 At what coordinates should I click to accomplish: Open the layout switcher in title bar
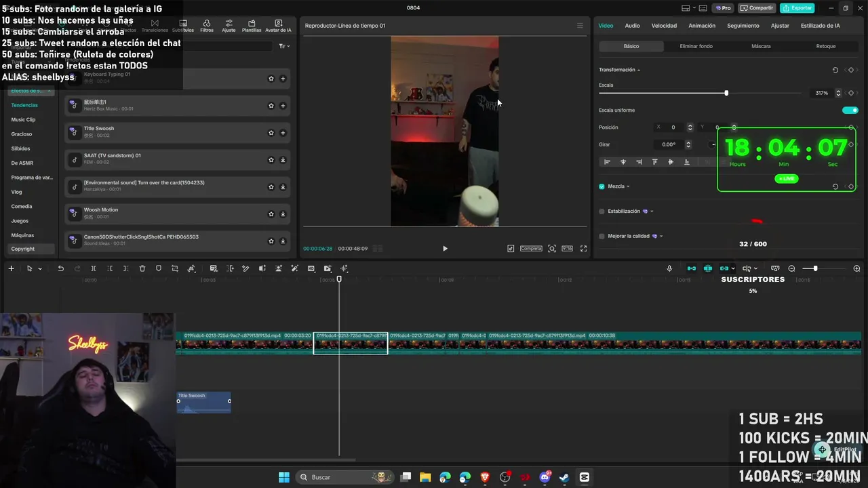(x=688, y=8)
